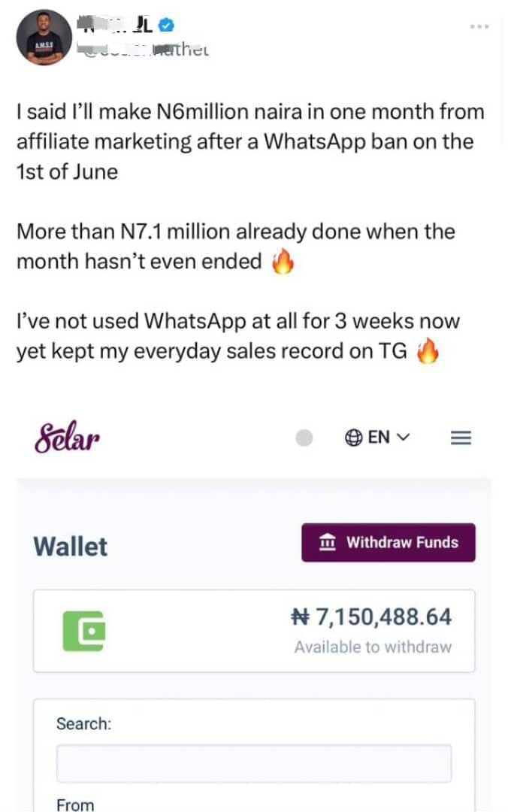Click the blue verified badge
The height and width of the screenshot is (812, 508).
(x=168, y=26)
